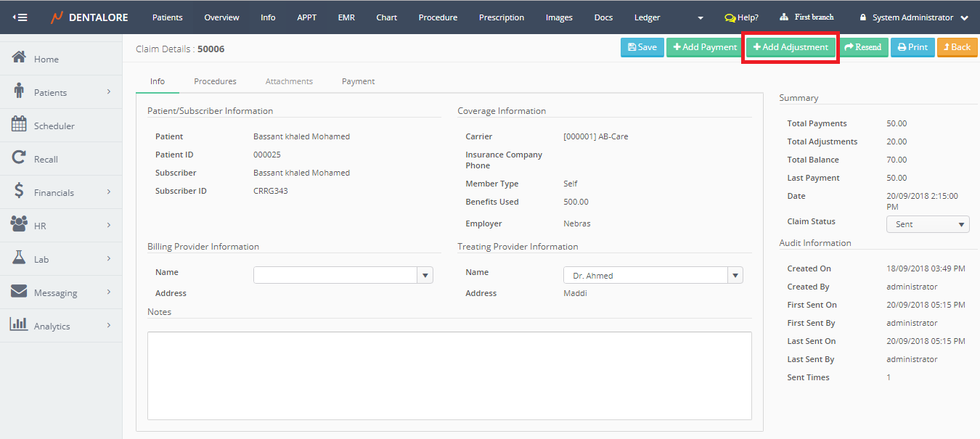The height and width of the screenshot is (439, 980).
Task: Open the Claim Status dropdown
Action: [x=927, y=224]
